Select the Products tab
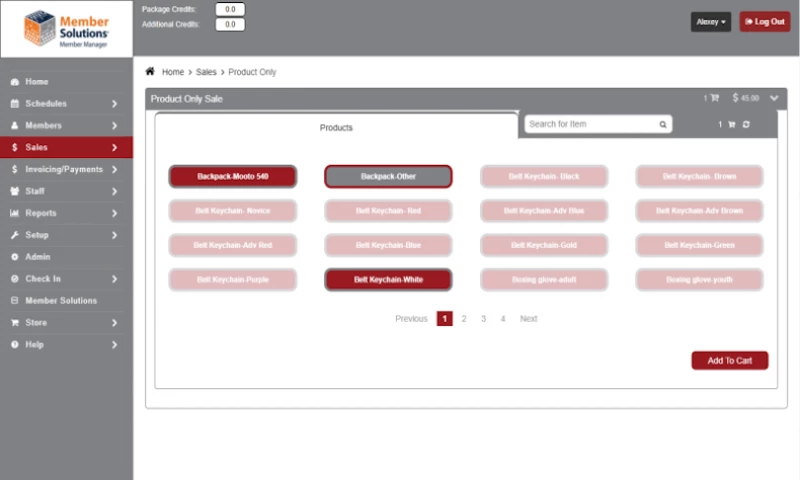This screenshot has height=480, width=800. [x=336, y=128]
